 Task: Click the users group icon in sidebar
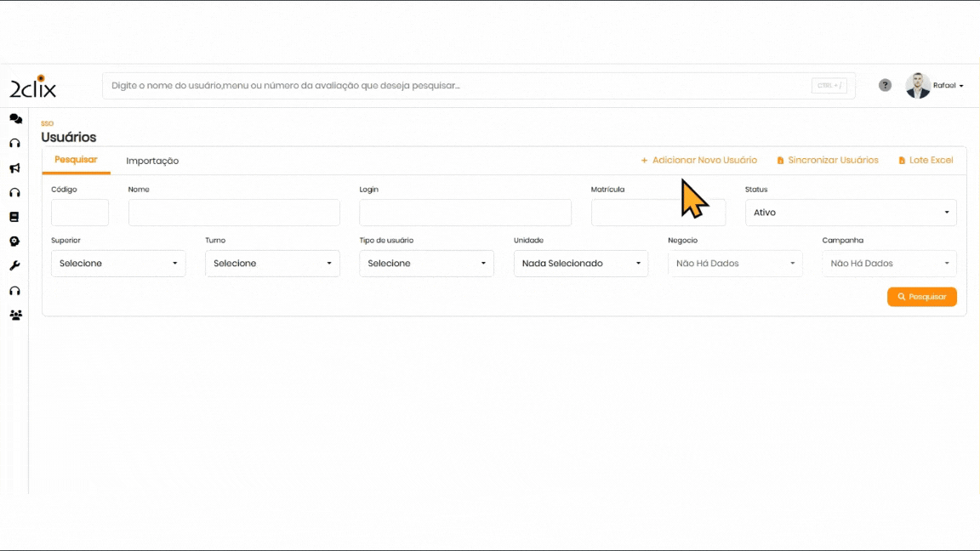point(15,315)
